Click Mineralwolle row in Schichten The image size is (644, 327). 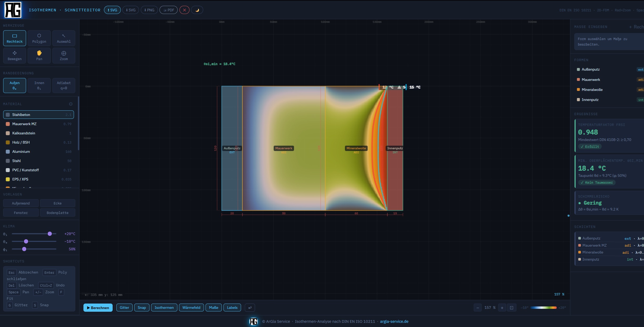point(611,252)
